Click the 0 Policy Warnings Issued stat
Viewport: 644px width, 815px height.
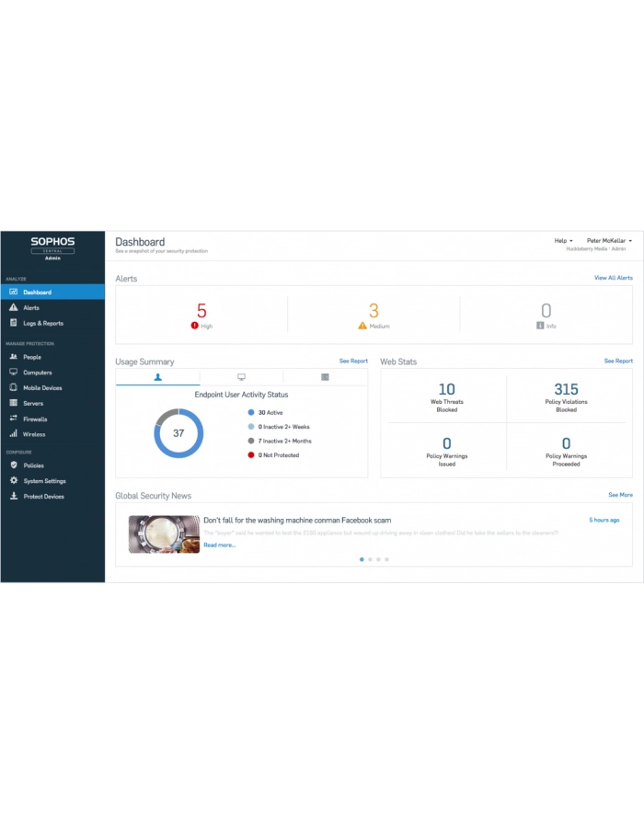(x=446, y=452)
